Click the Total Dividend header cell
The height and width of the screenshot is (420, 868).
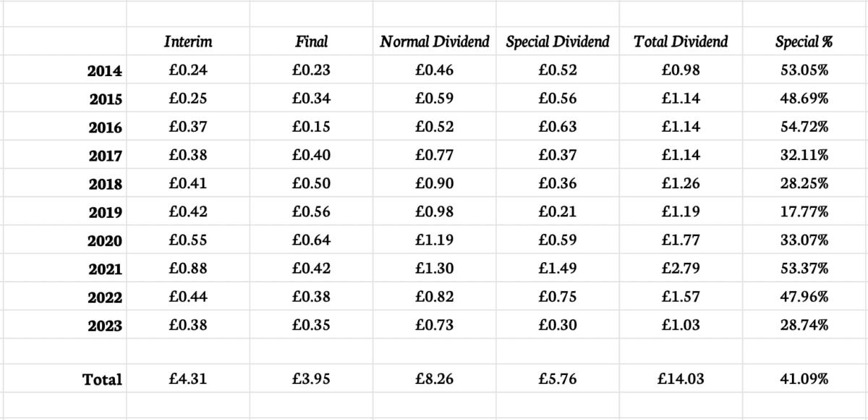point(681,42)
